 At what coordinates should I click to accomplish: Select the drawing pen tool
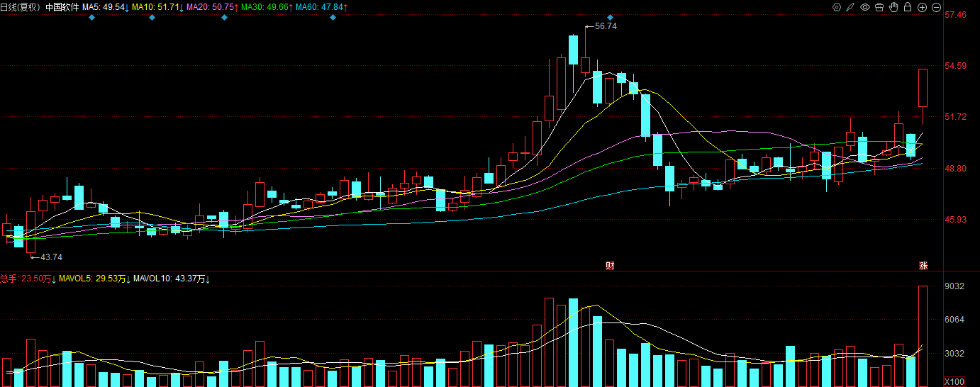point(851,7)
